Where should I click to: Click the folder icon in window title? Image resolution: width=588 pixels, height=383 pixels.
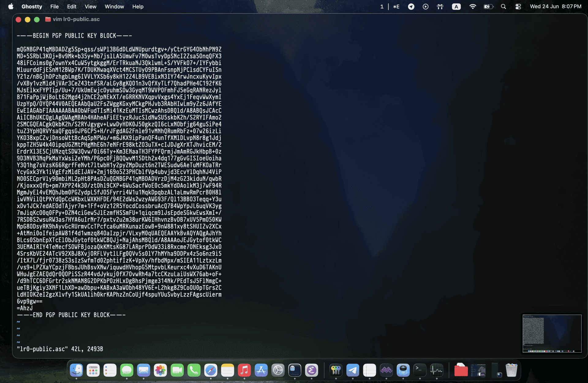48,19
